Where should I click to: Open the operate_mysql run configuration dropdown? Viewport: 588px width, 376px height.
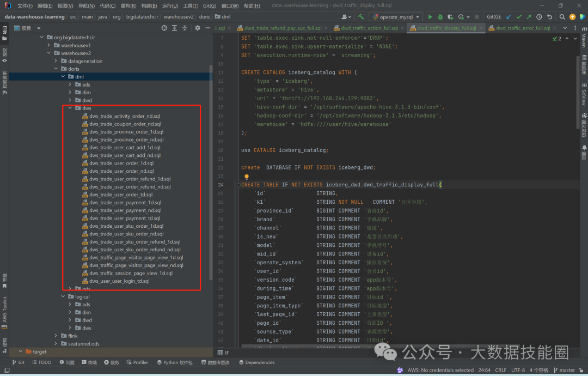point(395,17)
